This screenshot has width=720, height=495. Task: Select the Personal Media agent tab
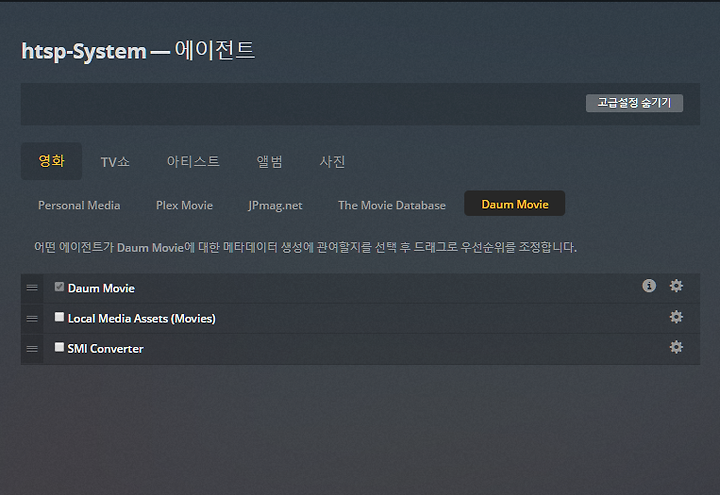point(79,205)
